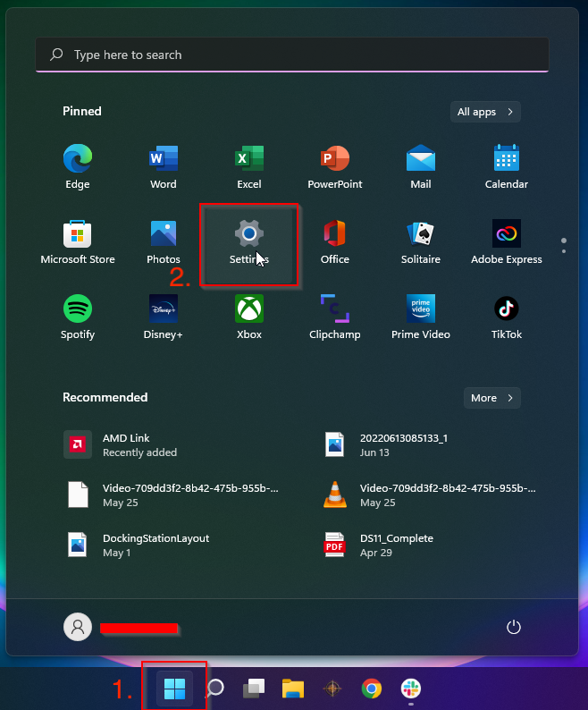588x710 pixels.
Task: Open the Edge browser pinned app
Action: 78,166
